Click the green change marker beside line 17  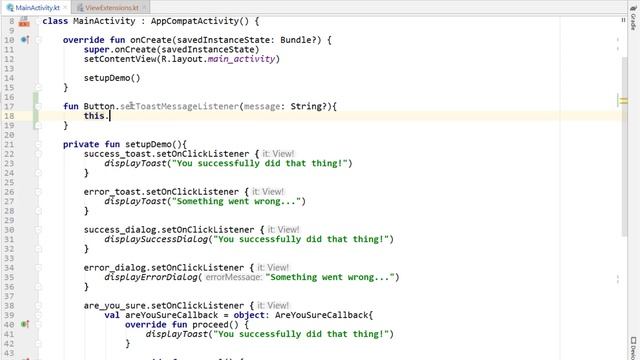(36, 107)
